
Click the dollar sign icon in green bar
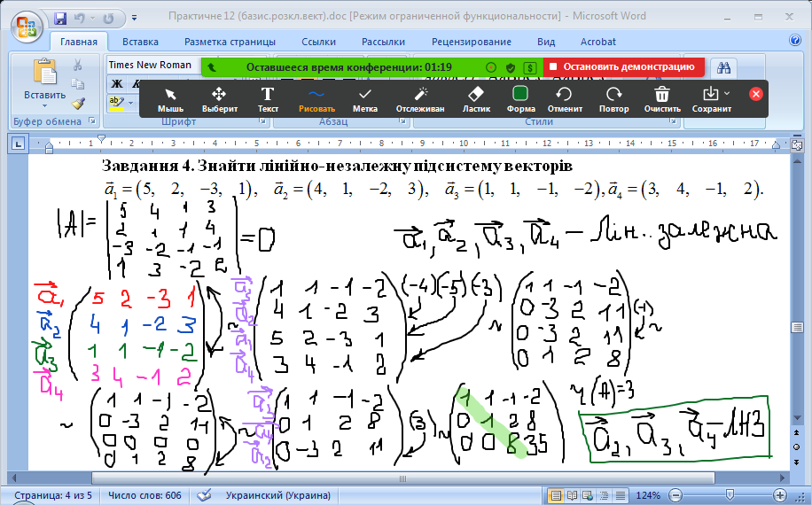click(530, 67)
